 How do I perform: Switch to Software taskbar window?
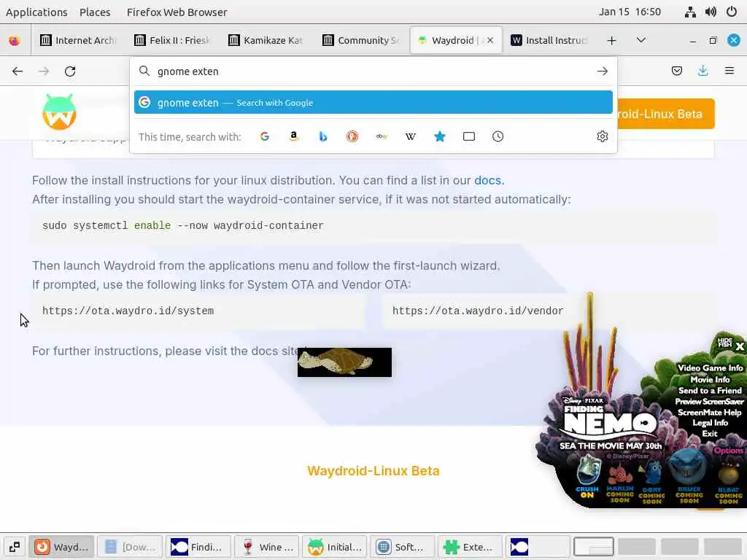coord(403,547)
